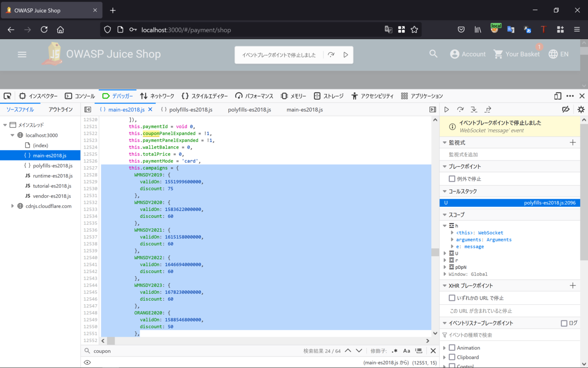Go to next search result arrow
588x368 pixels.
click(359, 351)
